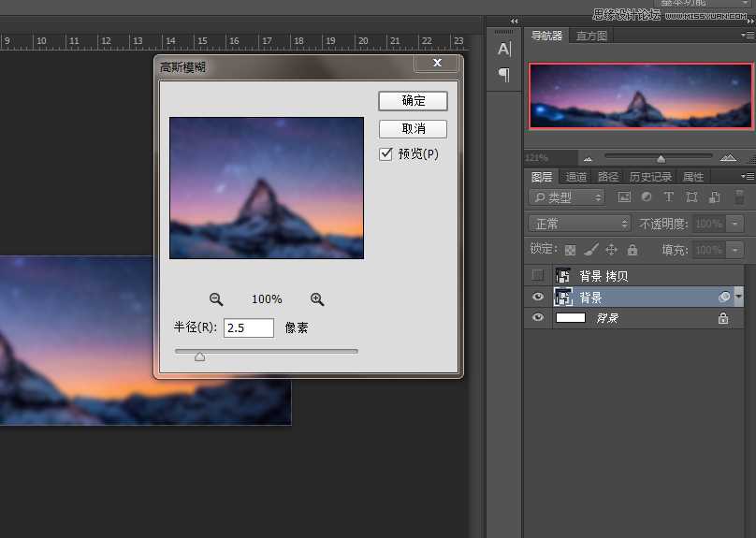Open the 类型 layer filter dropdown

pos(567,197)
